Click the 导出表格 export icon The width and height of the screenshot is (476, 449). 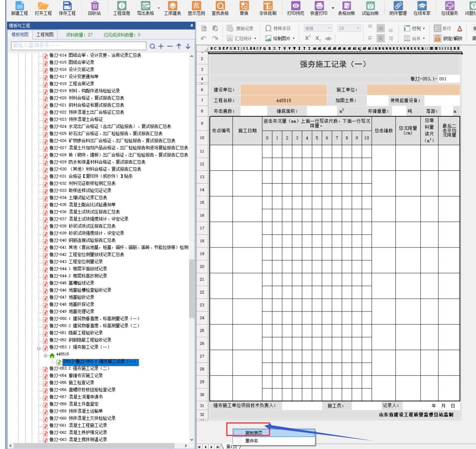pyautogui.click(x=146, y=8)
